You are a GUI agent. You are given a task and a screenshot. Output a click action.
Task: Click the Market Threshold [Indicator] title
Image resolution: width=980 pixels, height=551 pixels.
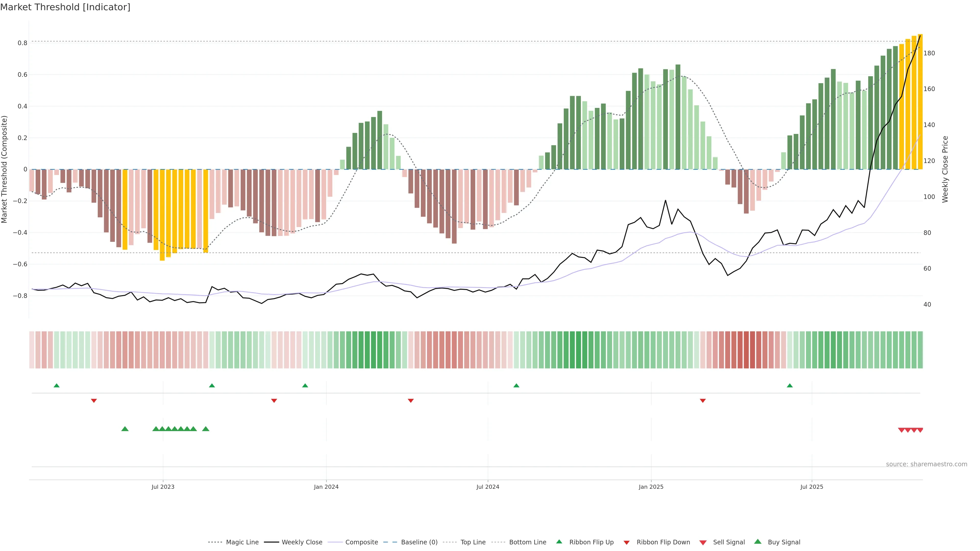(65, 7)
